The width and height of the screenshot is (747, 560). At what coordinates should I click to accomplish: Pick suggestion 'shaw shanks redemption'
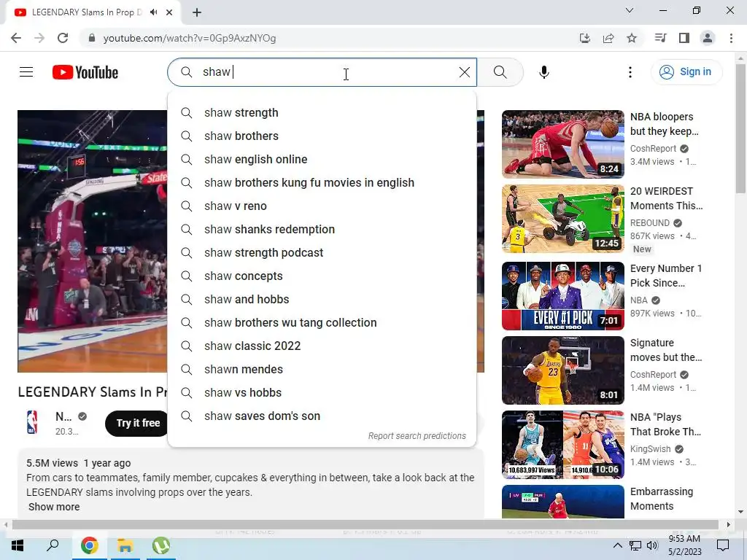click(x=322, y=230)
